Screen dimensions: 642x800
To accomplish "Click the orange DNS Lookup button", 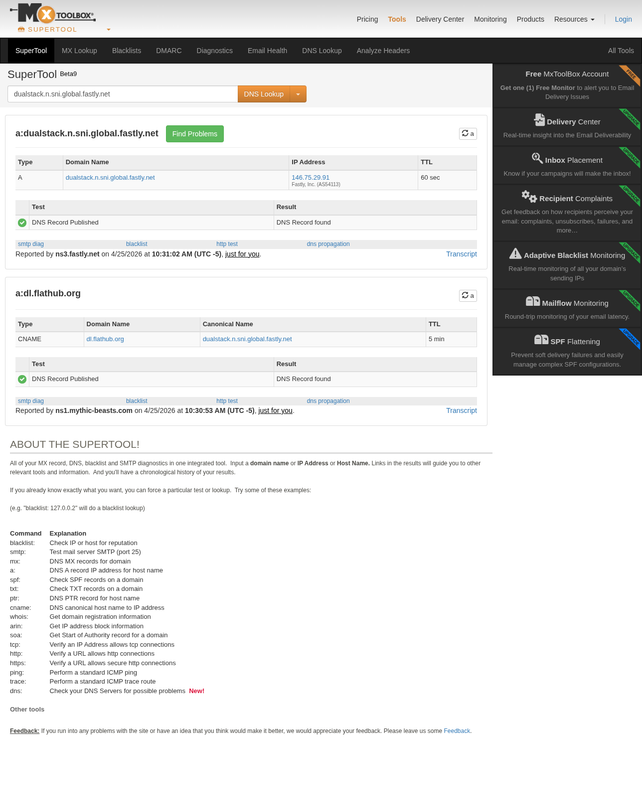I will (263, 94).
